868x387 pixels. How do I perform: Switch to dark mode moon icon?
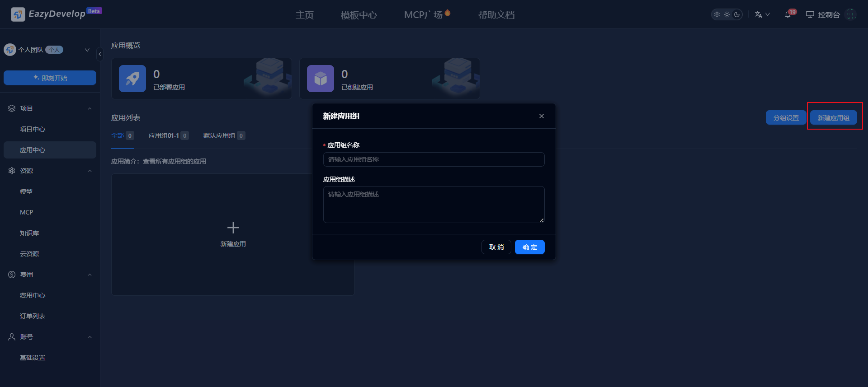click(737, 14)
